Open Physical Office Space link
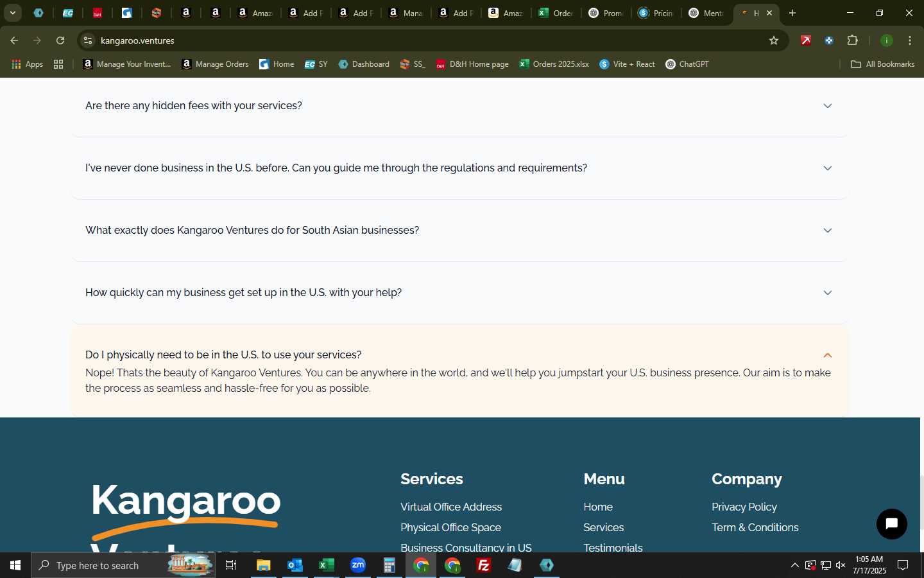The width and height of the screenshot is (924, 578). tap(450, 527)
